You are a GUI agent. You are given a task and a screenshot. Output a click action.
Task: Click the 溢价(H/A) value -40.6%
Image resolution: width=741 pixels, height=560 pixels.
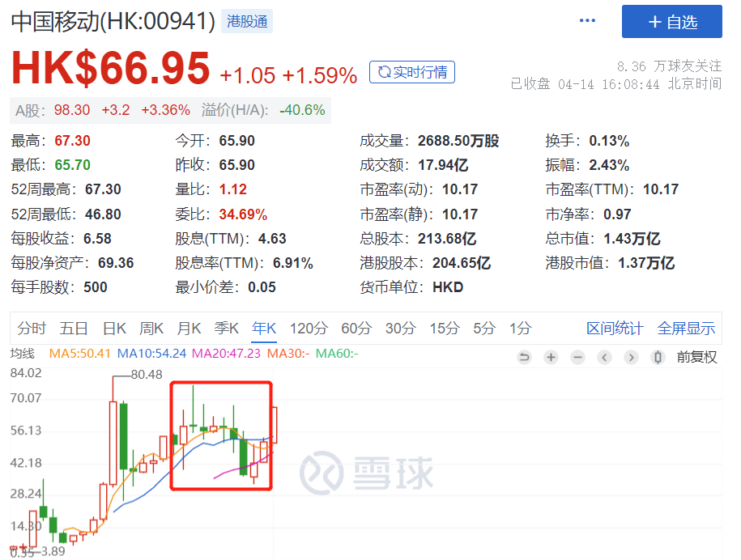(x=302, y=110)
